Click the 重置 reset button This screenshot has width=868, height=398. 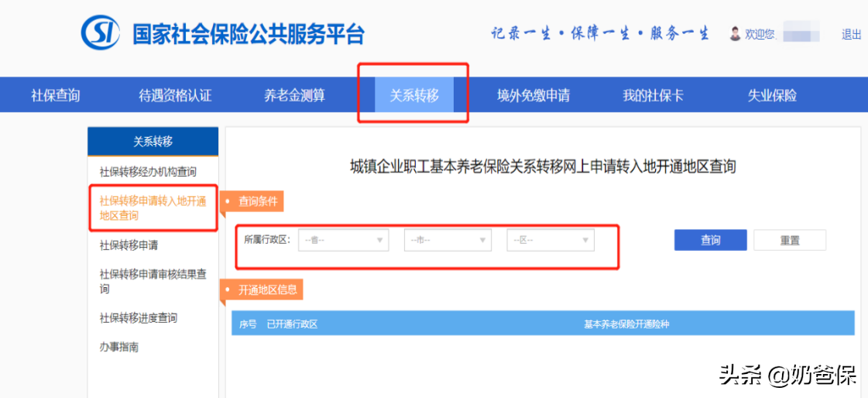(790, 240)
